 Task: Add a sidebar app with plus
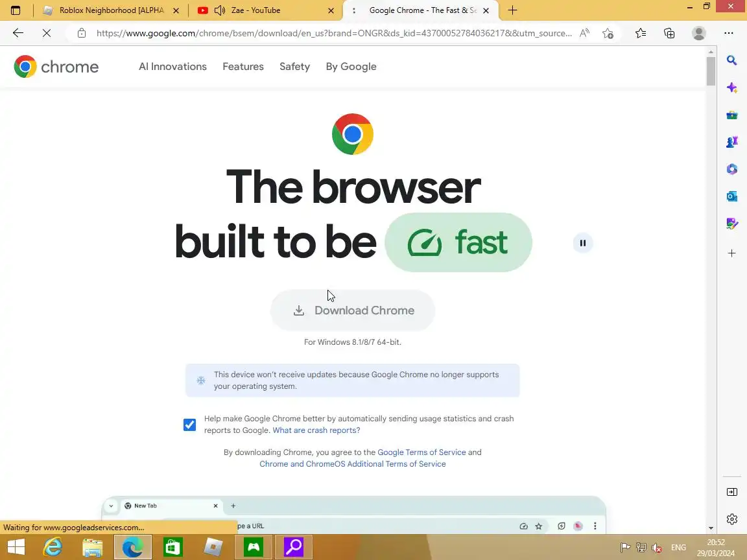[731, 253]
